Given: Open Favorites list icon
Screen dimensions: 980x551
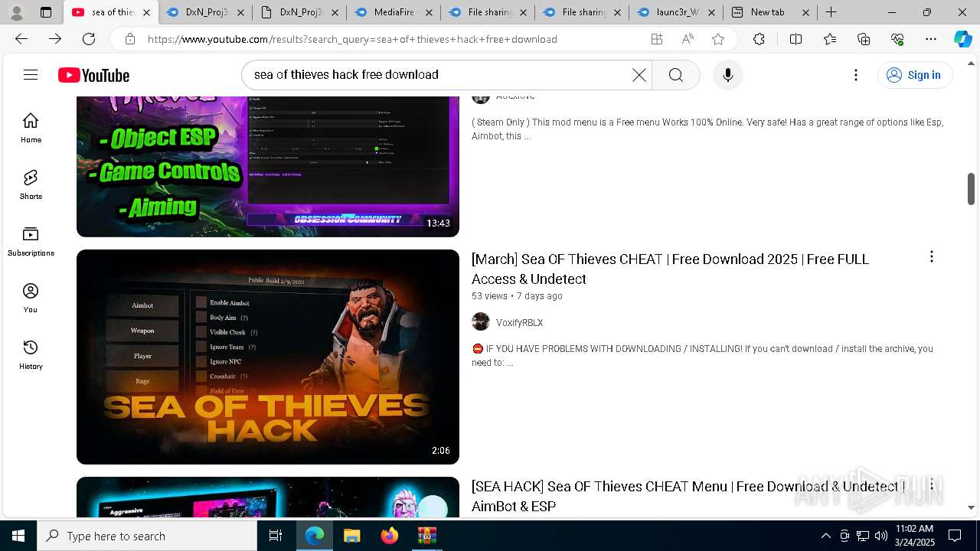Looking at the screenshot, I should [830, 39].
